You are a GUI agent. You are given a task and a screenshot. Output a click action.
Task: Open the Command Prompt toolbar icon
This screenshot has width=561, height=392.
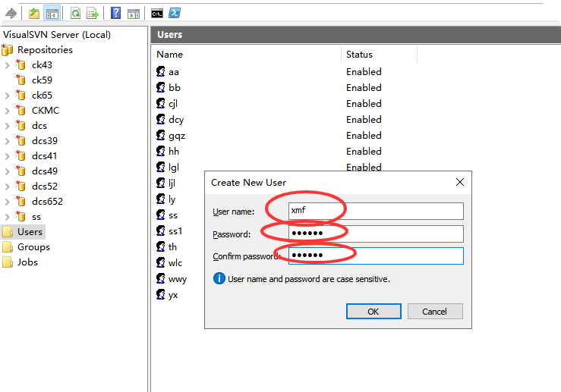point(157,14)
